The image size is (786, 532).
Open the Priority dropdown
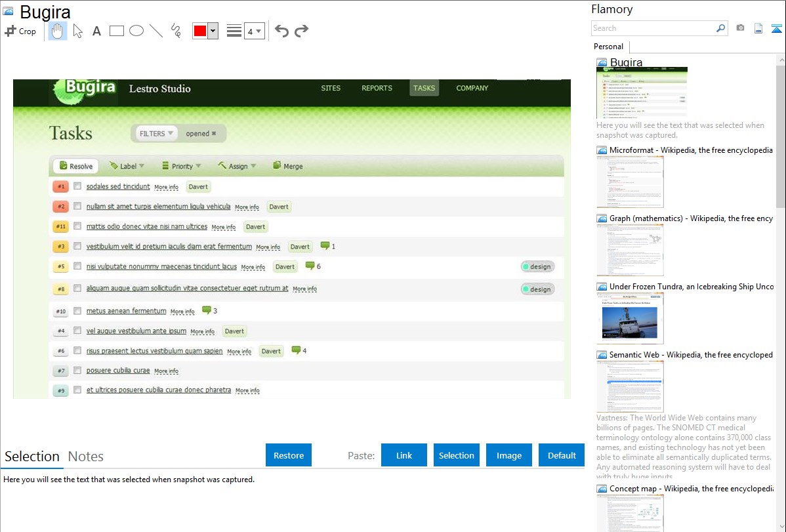[x=182, y=166]
